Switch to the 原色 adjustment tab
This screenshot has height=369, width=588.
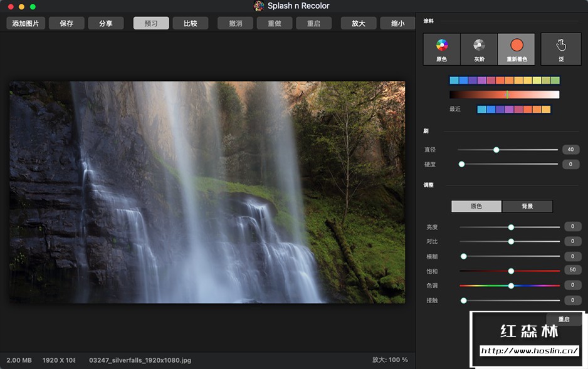(x=476, y=206)
